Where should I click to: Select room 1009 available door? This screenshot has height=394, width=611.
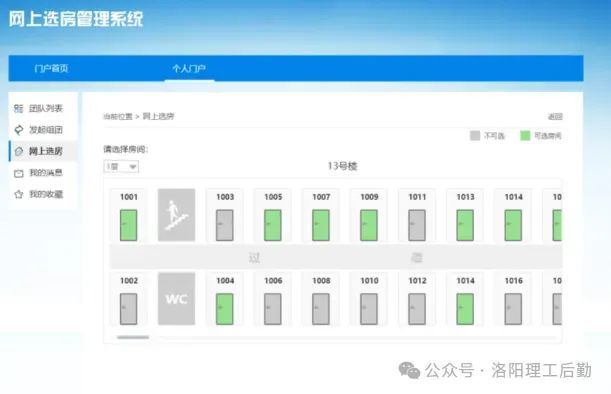pyautogui.click(x=369, y=225)
